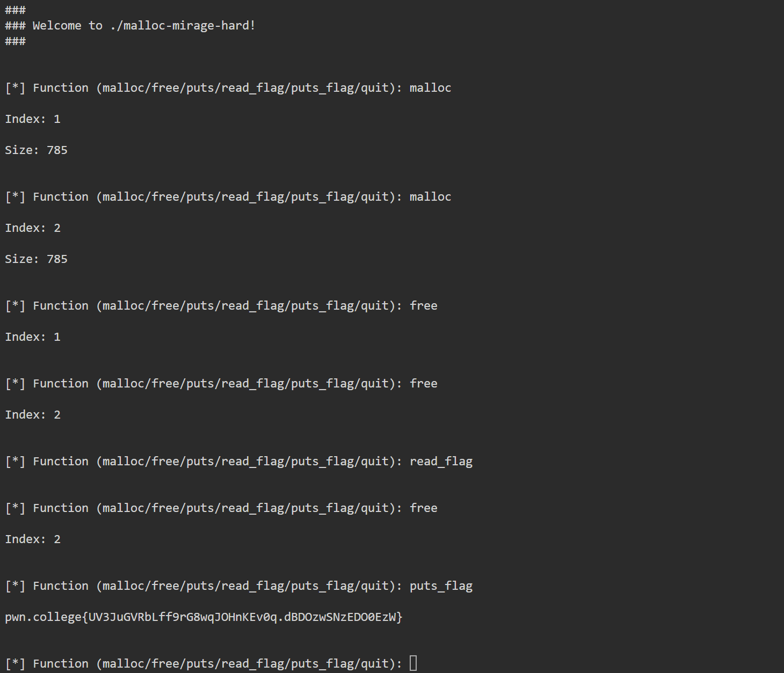Click Index: 2 under the second malloc
This screenshot has width=784, height=673.
[33, 228]
